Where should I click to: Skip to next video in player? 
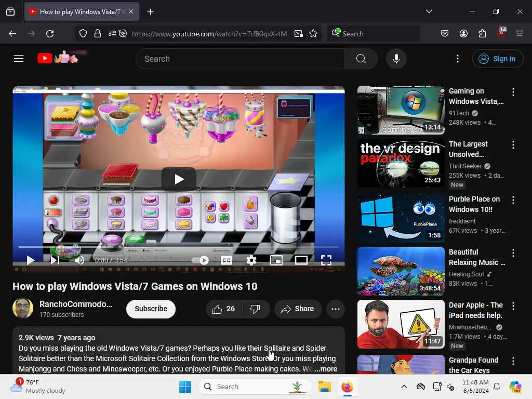55,260
